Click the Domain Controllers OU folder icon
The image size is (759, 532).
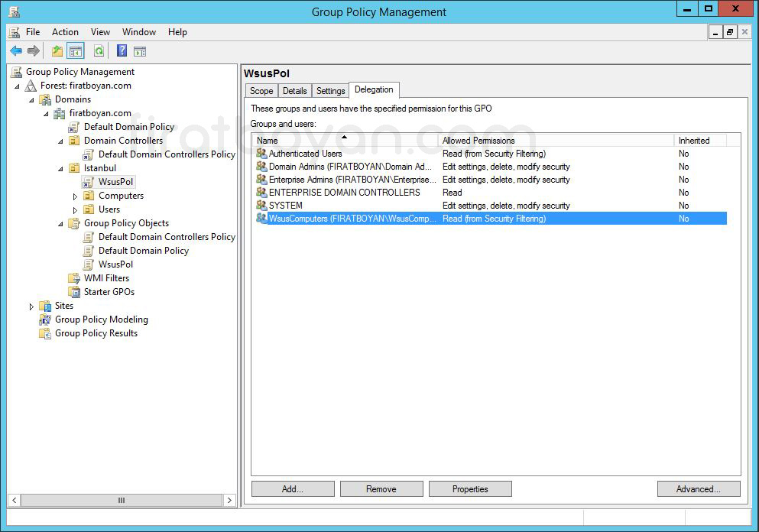click(x=75, y=141)
